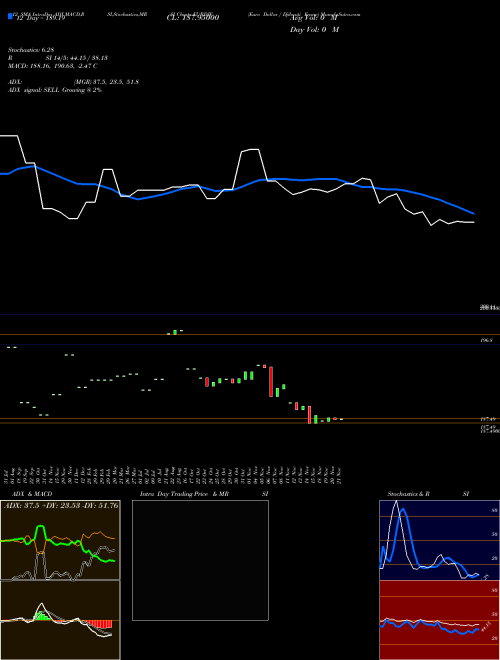
Task: Click the '196.8' price axis label
Action: coord(487,340)
